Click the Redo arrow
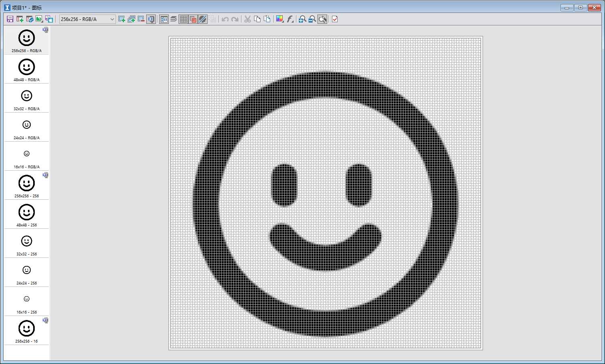This screenshot has width=605, height=364. (x=235, y=19)
